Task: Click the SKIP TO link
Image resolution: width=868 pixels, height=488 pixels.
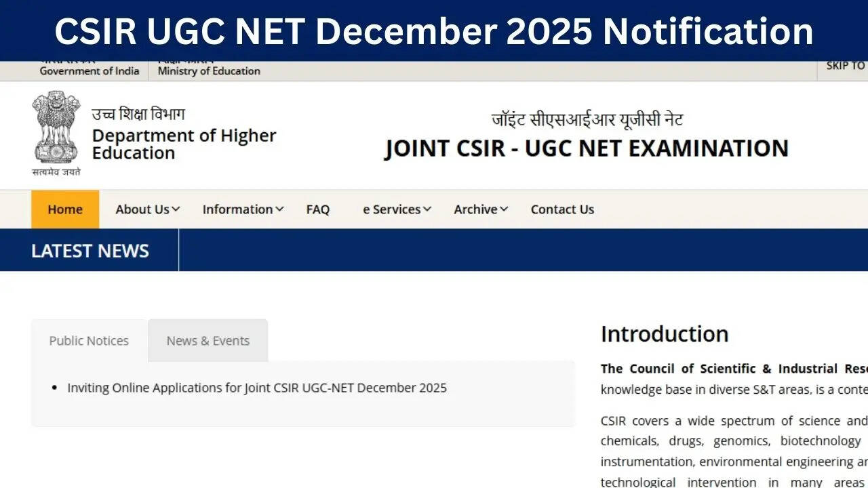Action: [x=845, y=66]
